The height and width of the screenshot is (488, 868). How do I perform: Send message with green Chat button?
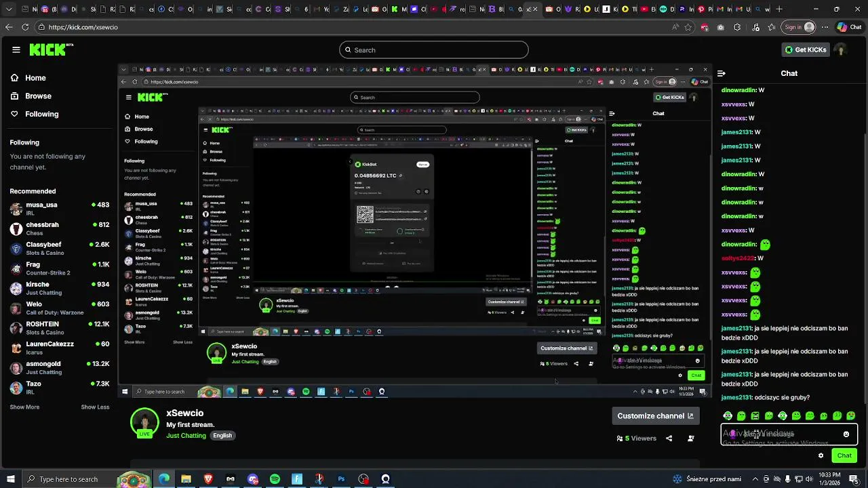pyautogui.click(x=844, y=455)
